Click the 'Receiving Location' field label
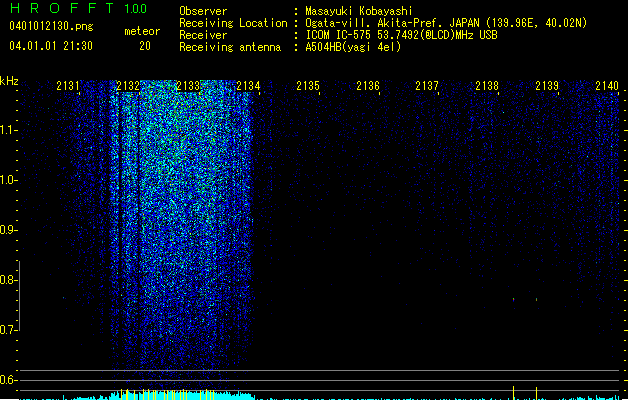This screenshot has width=629, height=400. (x=233, y=23)
